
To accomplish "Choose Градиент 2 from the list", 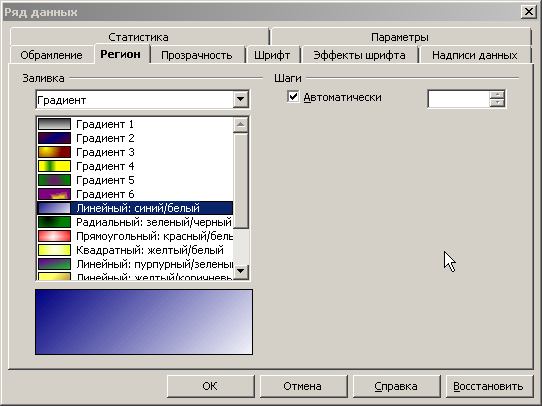I will (135, 138).
